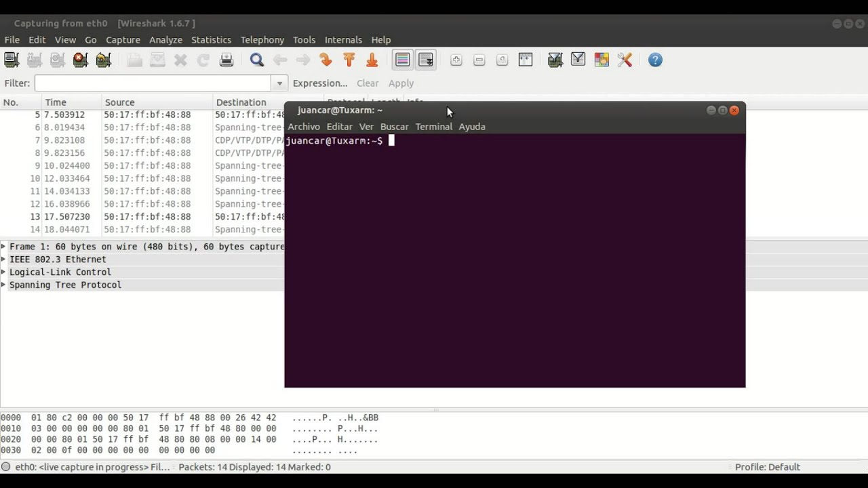Open the Capture menu
This screenshot has height=488, width=868.
123,40
